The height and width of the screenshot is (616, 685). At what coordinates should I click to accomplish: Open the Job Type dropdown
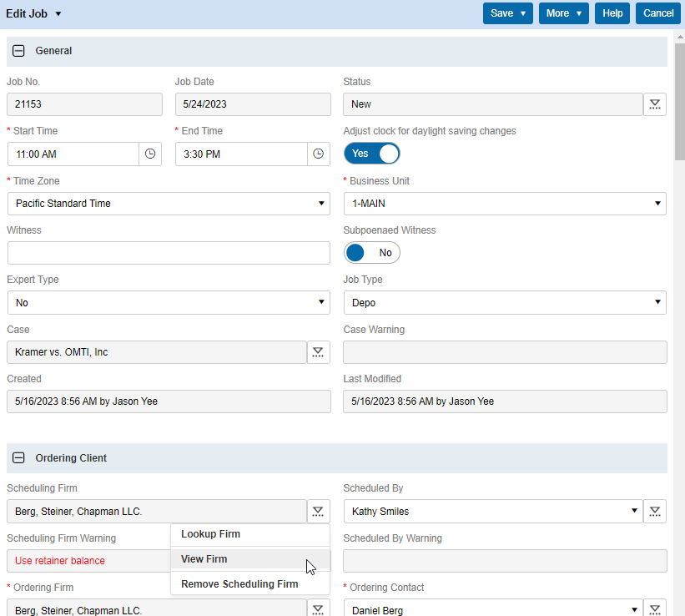(505, 303)
